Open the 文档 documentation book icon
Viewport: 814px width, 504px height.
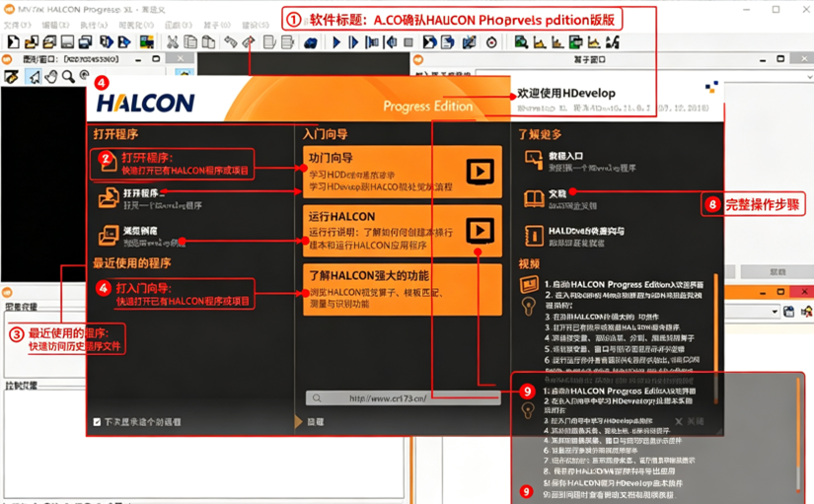[534, 198]
